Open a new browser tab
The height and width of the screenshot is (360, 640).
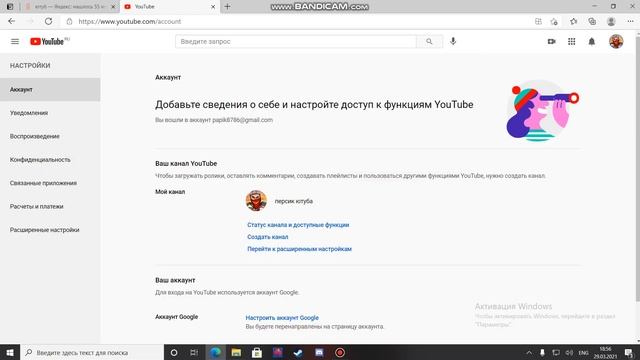pyautogui.click(x=227, y=7)
